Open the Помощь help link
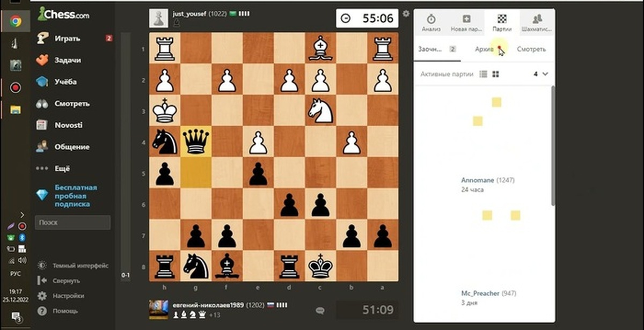This screenshot has width=644, height=330. coord(65,311)
